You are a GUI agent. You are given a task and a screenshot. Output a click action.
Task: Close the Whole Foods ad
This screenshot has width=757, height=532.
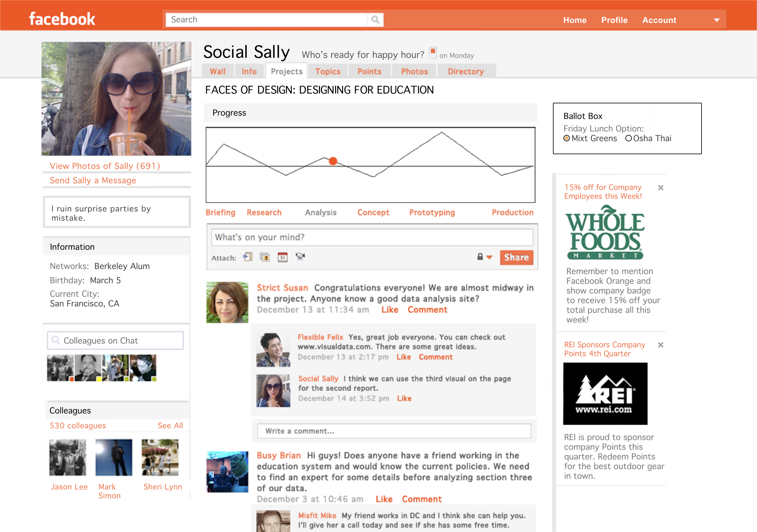pyautogui.click(x=660, y=187)
